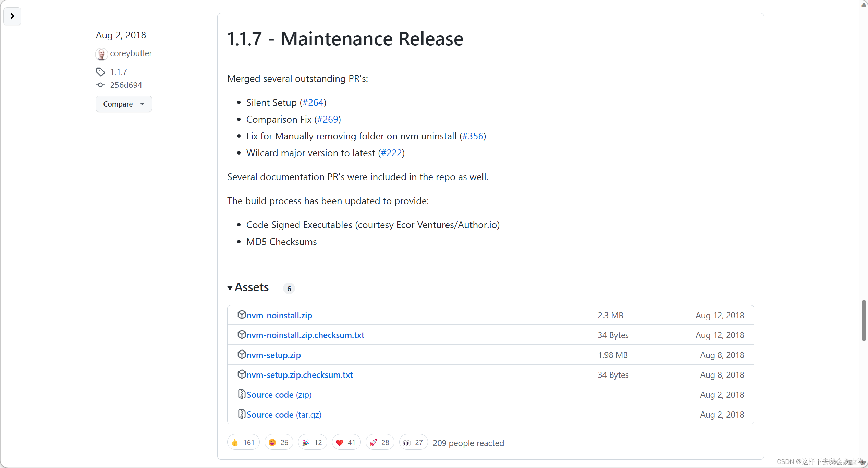Screen dimensions: 868x468
Task: Open the Compare dropdown menu
Action: [123, 104]
